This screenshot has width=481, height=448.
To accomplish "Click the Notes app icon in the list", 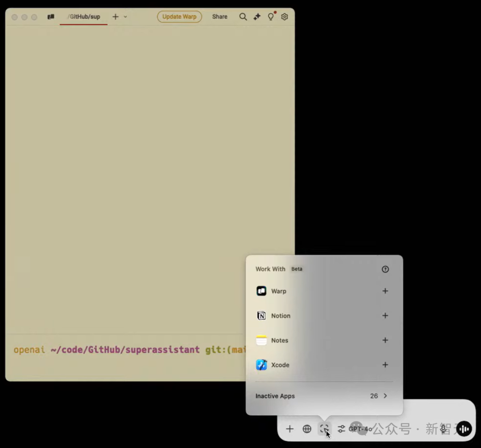I will [261, 340].
